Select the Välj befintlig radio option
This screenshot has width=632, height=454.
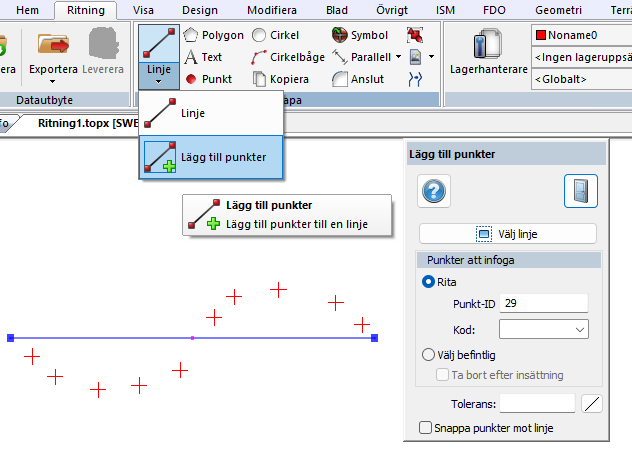pyautogui.click(x=429, y=354)
